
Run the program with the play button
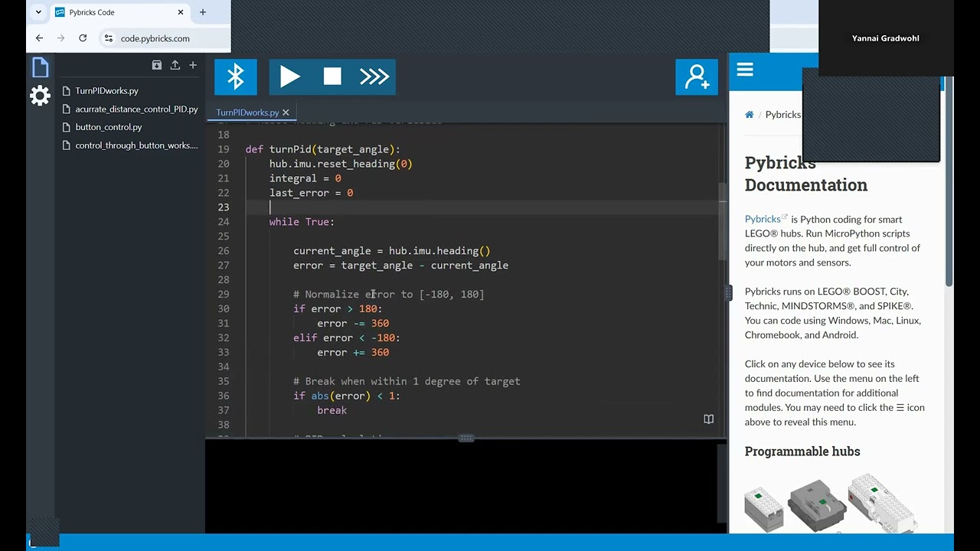(290, 77)
